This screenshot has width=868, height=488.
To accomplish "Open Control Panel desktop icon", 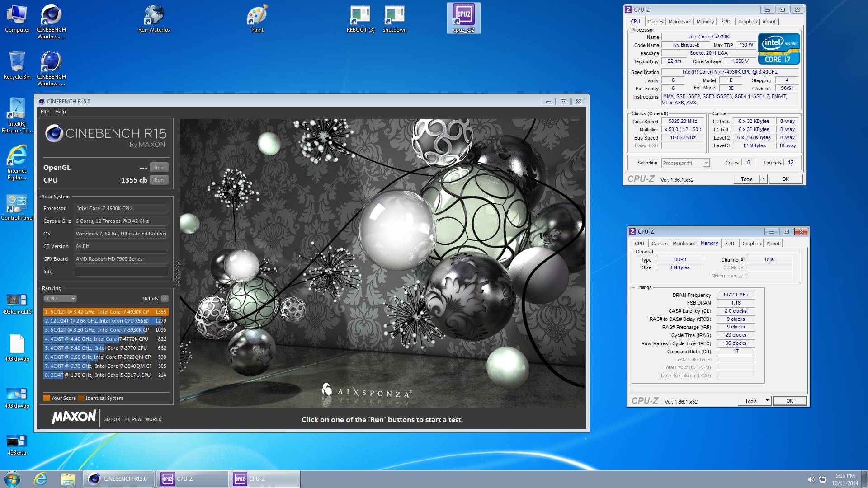I will [x=17, y=207].
